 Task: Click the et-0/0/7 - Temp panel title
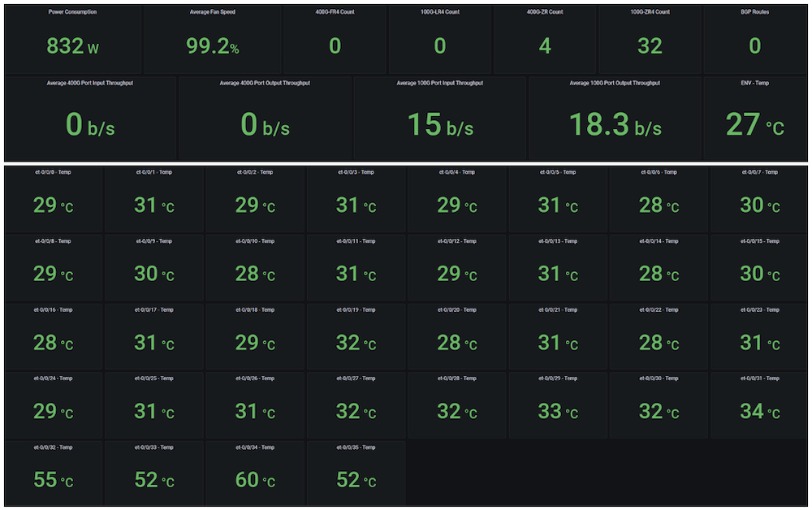coord(760,172)
